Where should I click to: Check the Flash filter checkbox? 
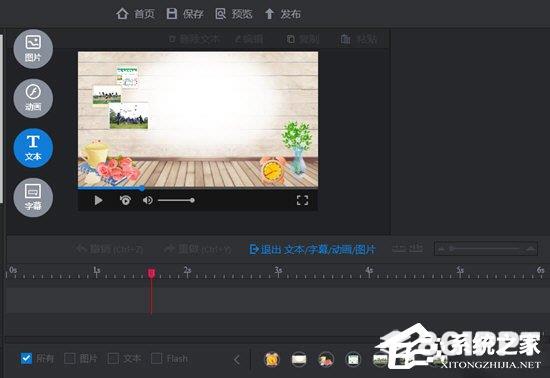[156, 358]
